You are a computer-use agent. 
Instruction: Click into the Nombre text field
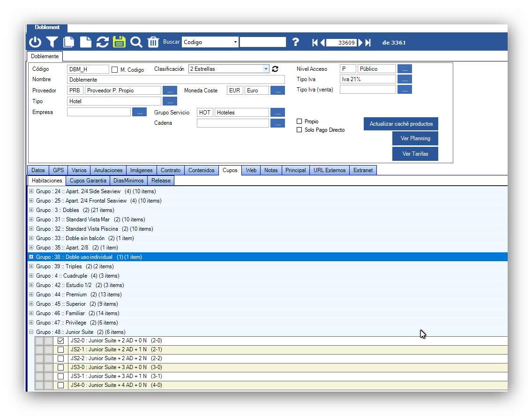pyautogui.click(x=176, y=80)
